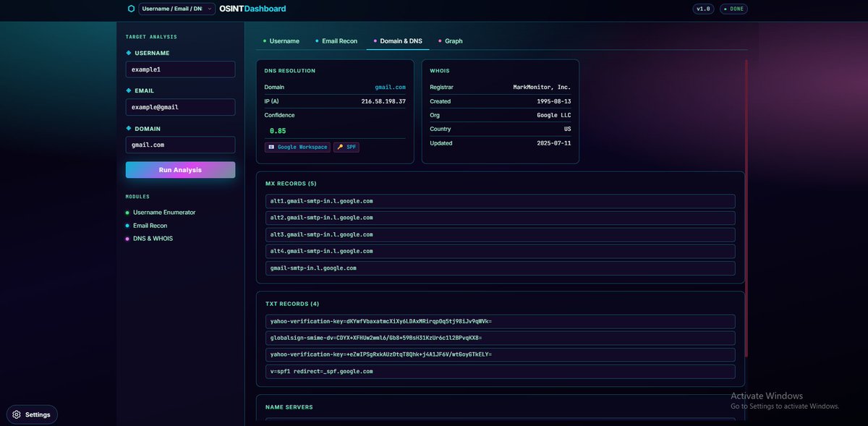Focus the Email input field
868x426 pixels.
coord(180,107)
